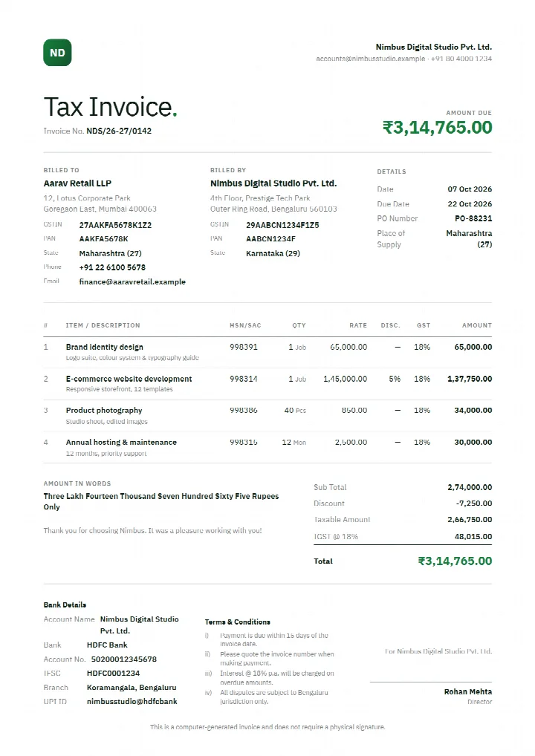Screen dimensions: 535x756
Task: Click amount 34,000.00
Action: click(x=473, y=410)
